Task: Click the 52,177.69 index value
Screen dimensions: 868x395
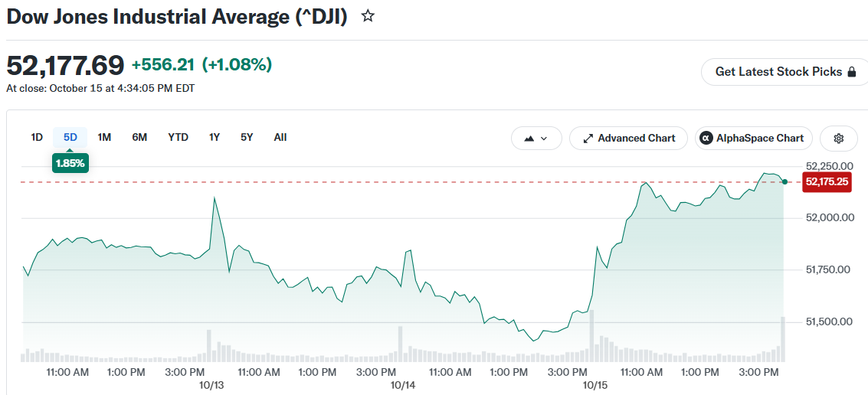Action: pos(65,66)
